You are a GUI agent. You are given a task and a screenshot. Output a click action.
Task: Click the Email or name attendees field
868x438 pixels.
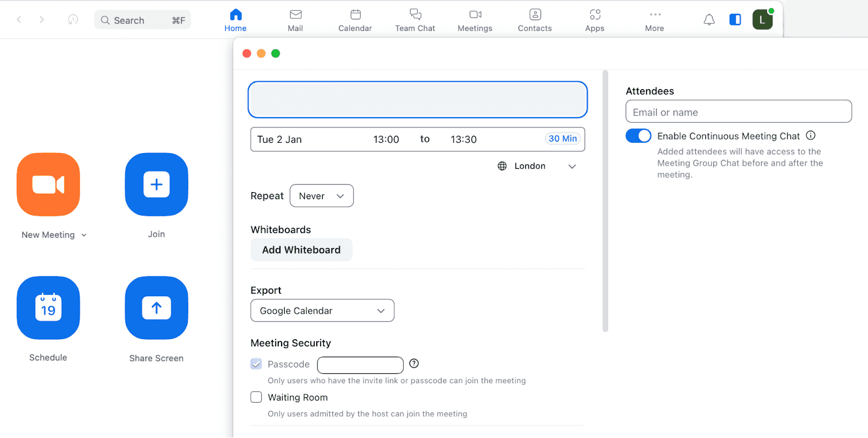tap(738, 112)
